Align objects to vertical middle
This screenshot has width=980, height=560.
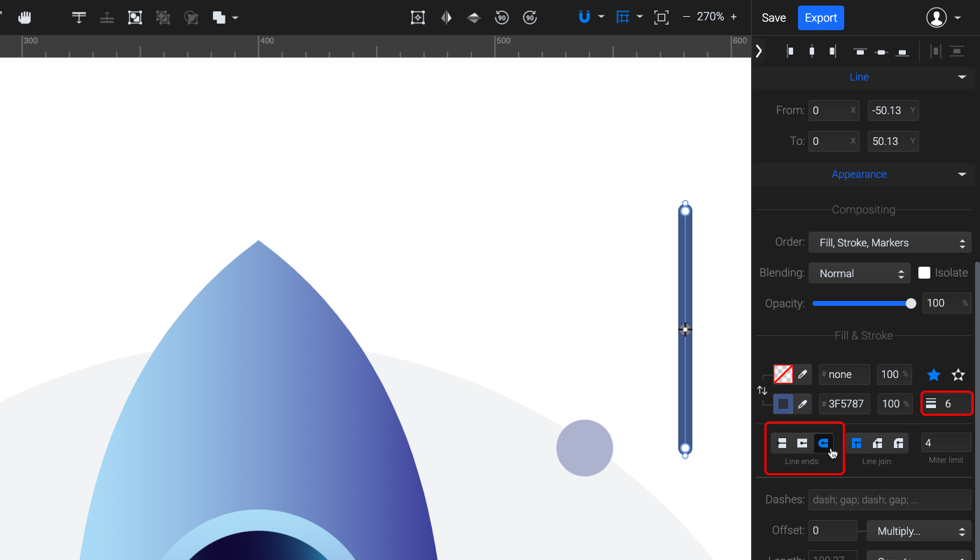(881, 51)
